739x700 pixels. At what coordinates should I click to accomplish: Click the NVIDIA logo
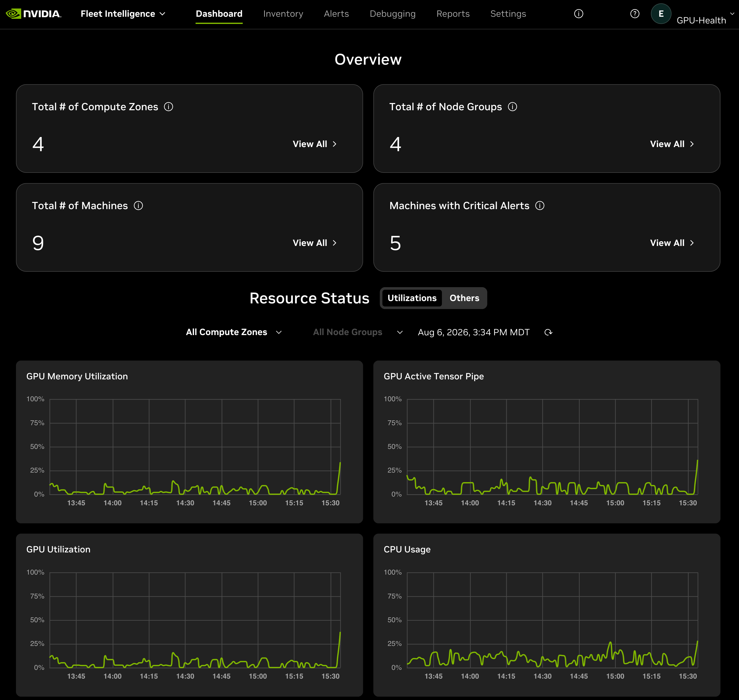[33, 14]
